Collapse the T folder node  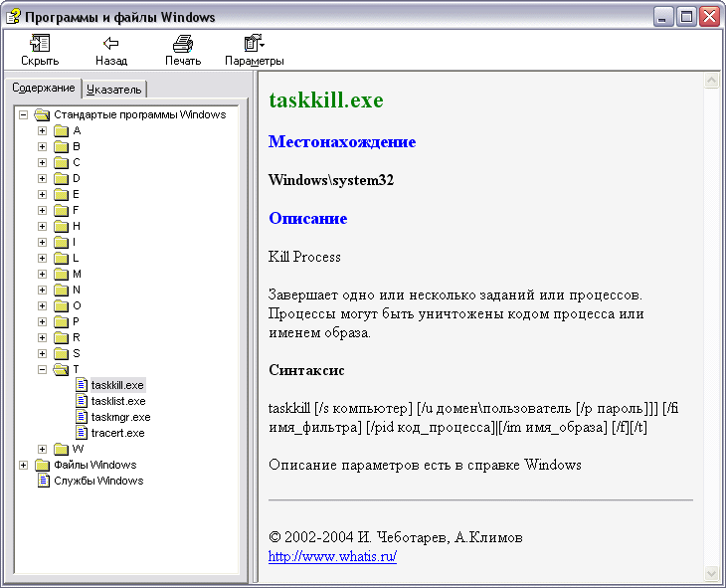pos(42,369)
